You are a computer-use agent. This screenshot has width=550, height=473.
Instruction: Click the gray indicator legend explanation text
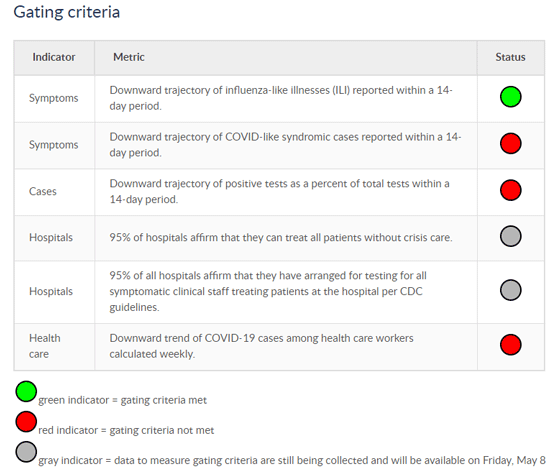[x=292, y=460]
